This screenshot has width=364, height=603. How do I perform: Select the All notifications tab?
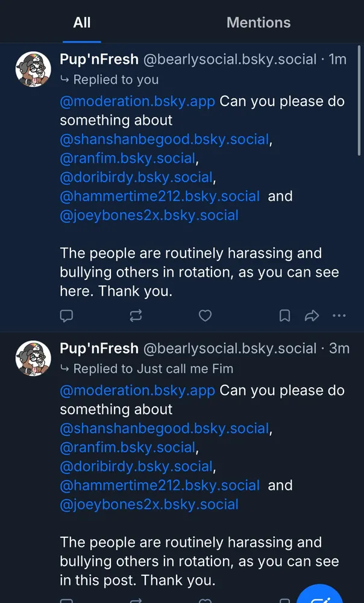82,23
